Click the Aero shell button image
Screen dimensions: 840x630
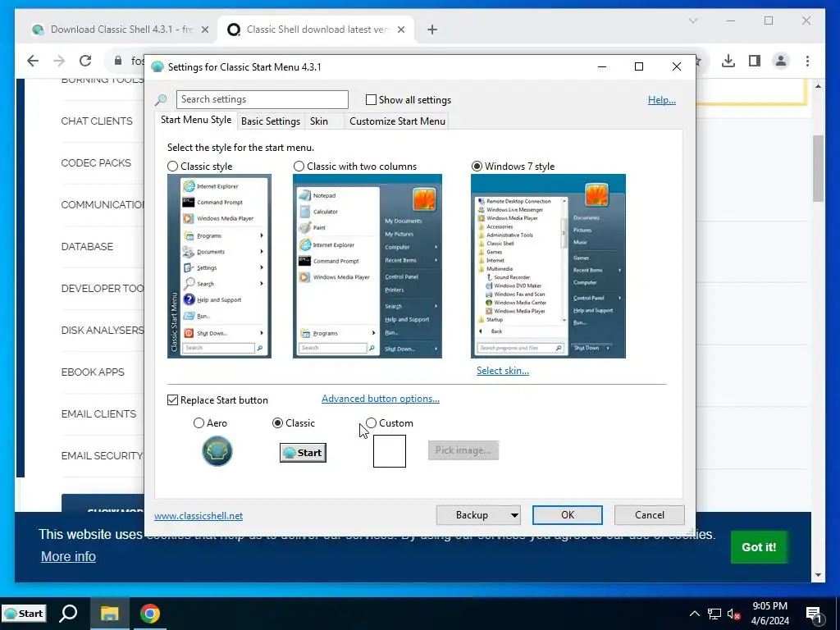(x=217, y=451)
